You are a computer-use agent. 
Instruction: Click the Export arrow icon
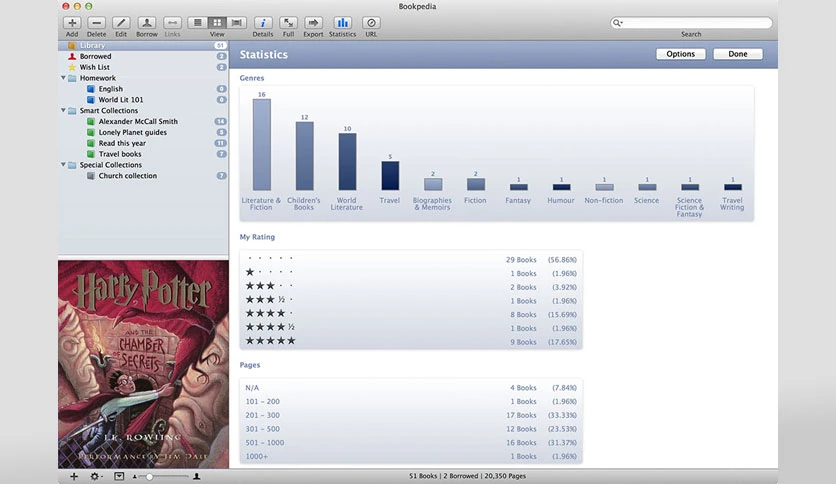[x=313, y=23]
